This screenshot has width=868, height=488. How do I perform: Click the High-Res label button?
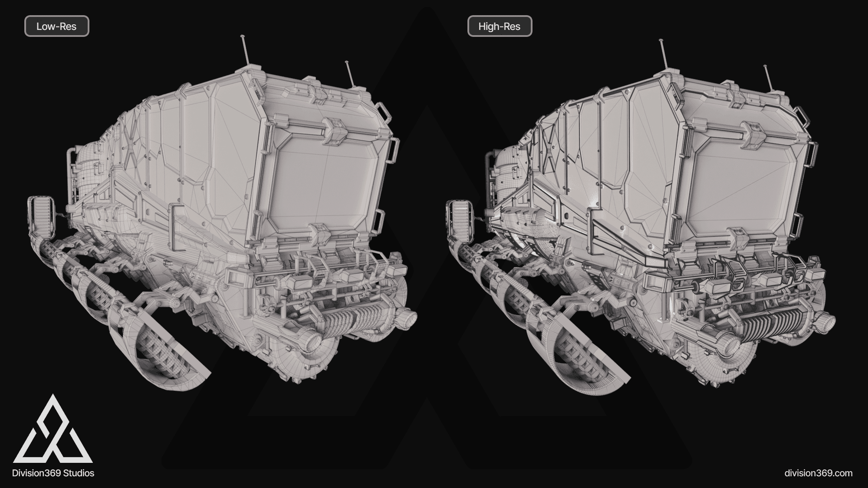point(500,26)
